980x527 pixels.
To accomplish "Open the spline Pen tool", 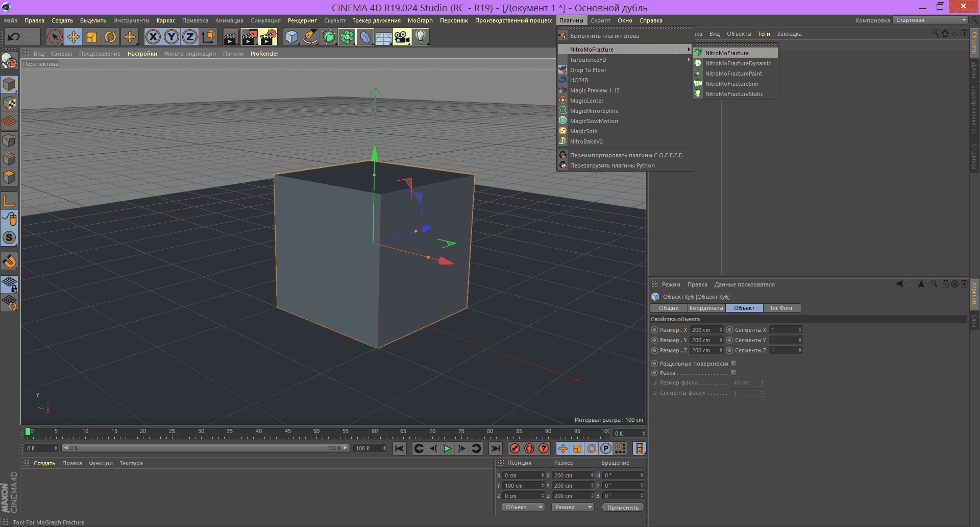I will tap(310, 37).
